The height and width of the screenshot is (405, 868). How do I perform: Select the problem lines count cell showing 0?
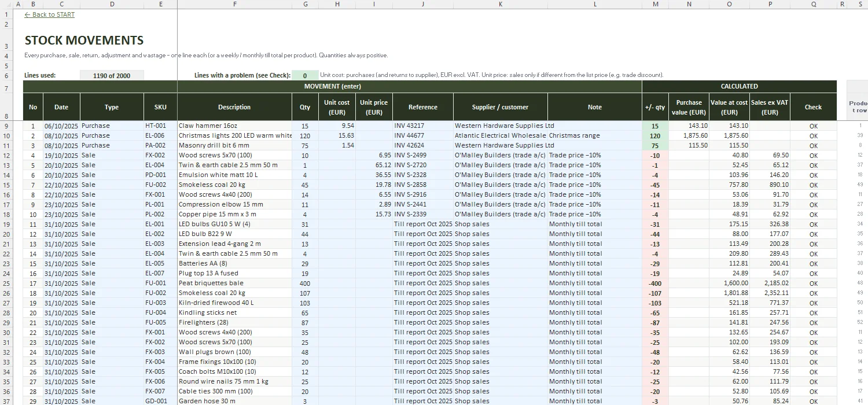click(305, 75)
